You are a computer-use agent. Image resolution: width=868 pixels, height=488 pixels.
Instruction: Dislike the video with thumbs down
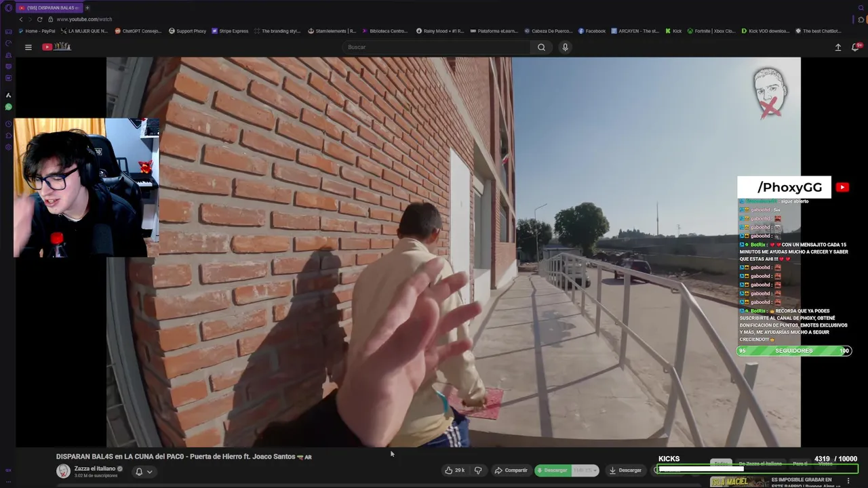click(478, 470)
